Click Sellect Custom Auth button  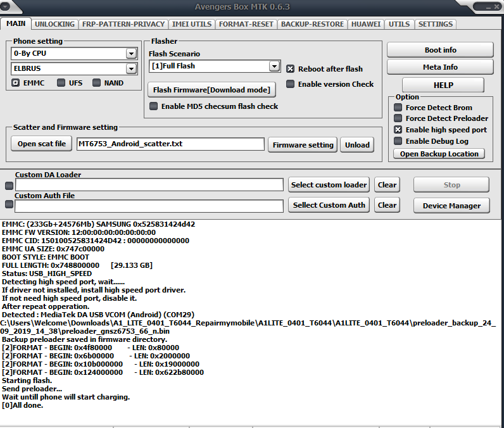click(x=329, y=205)
